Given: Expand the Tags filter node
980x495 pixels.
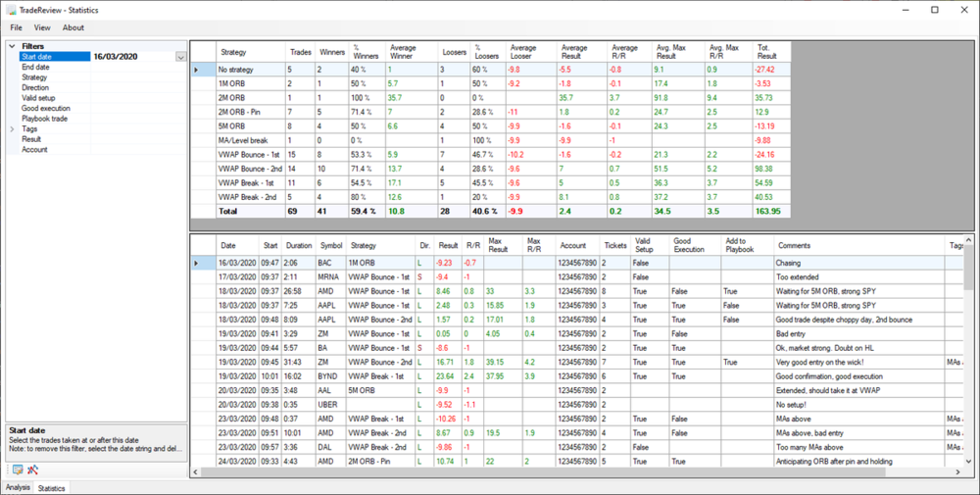Looking at the screenshot, I should pyautogui.click(x=12, y=129).
